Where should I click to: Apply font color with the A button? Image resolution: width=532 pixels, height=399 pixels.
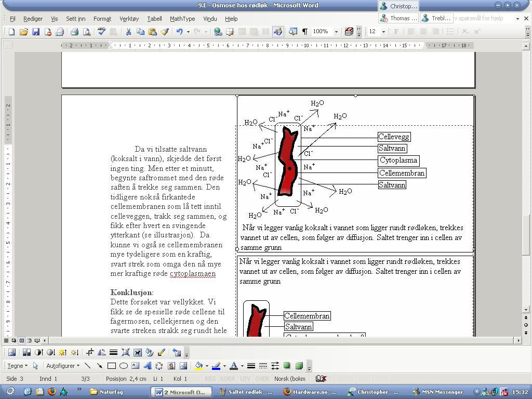point(234,366)
